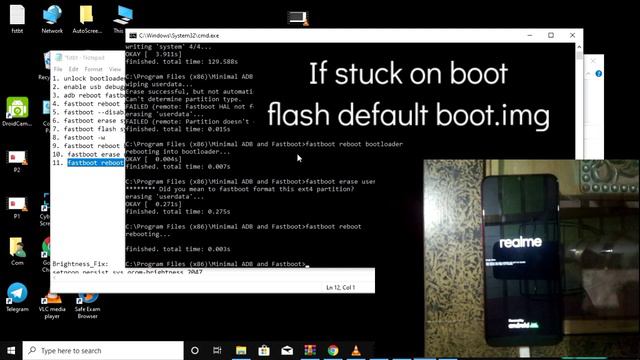The height and width of the screenshot is (360, 640).
Task: Open the Com user folder on the desktop
Action: pyautogui.click(x=17, y=251)
